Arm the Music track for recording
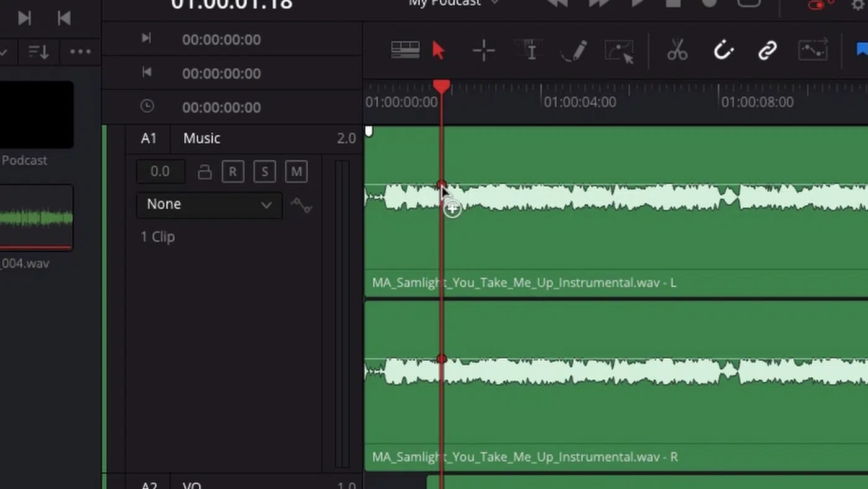 tap(233, 171)
